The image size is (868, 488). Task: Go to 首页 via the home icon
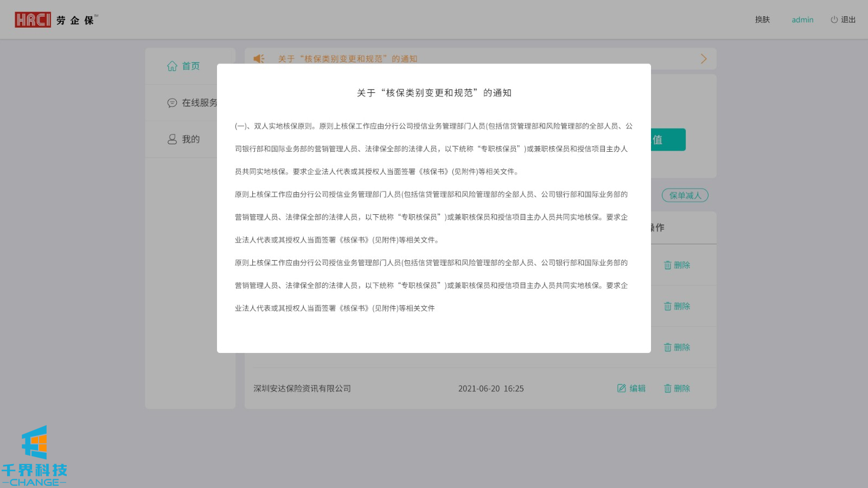click(172, 66)
